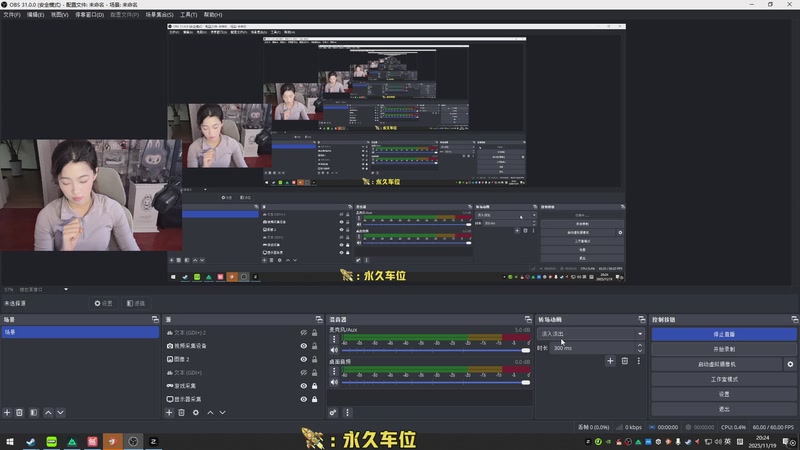Open 文件(F) menu
This screenshot has height=450, width=800.
pos(12,15)
